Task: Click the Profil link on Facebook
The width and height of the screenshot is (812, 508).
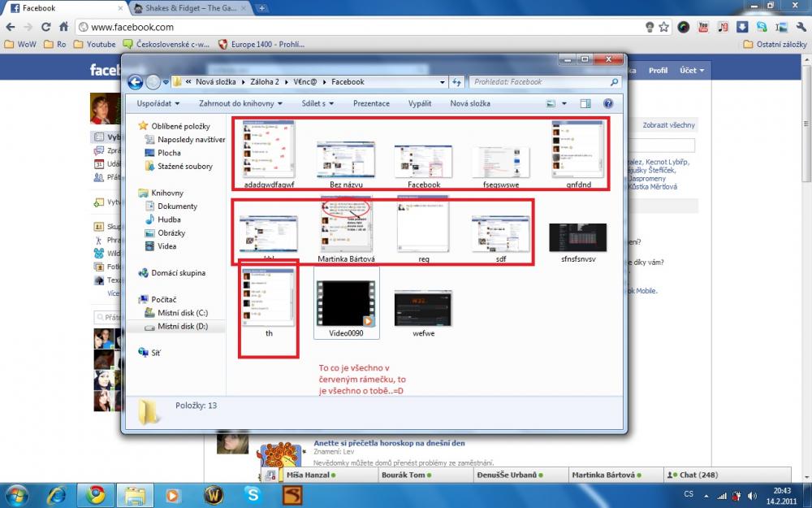Action: 659,71
